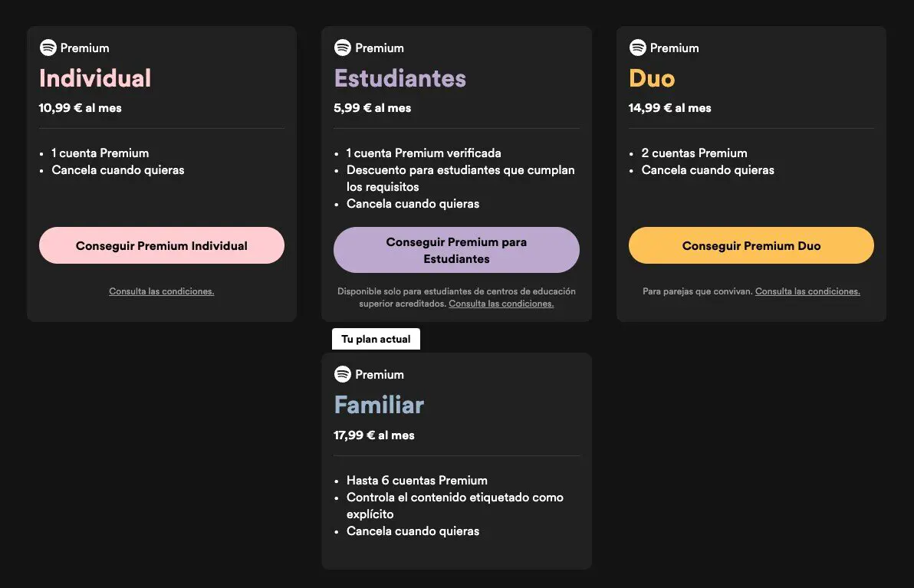Click Spotify logo on Individual card
The width and height of the screenshot is (914, 588).
point(48,48)
